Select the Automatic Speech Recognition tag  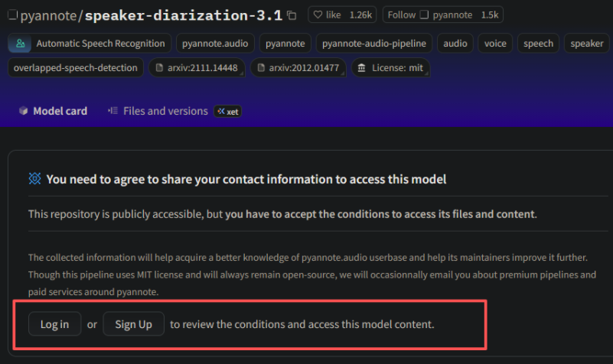tap(90, 44)
